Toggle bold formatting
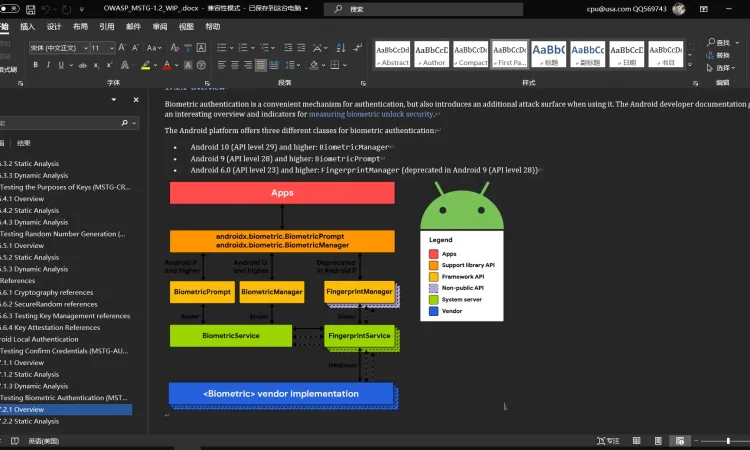Screen dimensions: 750x450 pos(35,65)
